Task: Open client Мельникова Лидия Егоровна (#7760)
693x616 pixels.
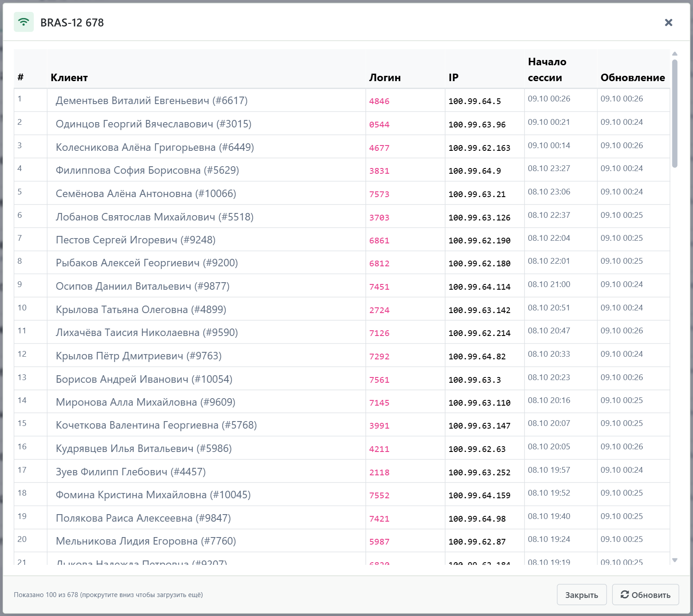Action: click(146, 541)
